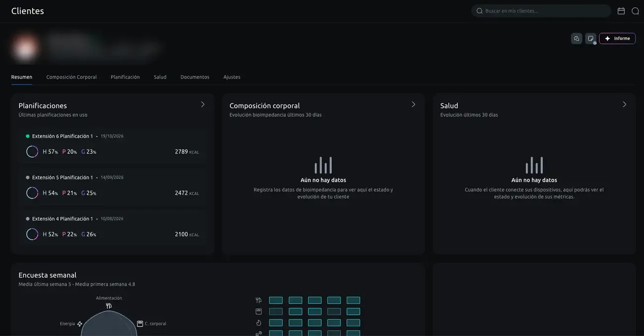The width and height of the screenshot is (644, 336).
Task: Expand the Salud card arrow
Action: click(624, 104)
